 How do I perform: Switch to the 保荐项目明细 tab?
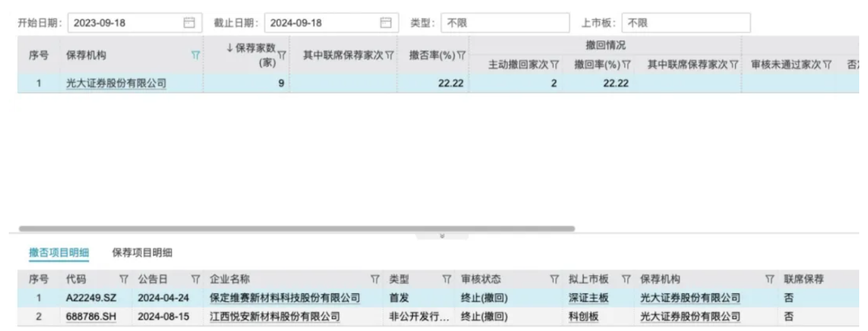(142, 252)
